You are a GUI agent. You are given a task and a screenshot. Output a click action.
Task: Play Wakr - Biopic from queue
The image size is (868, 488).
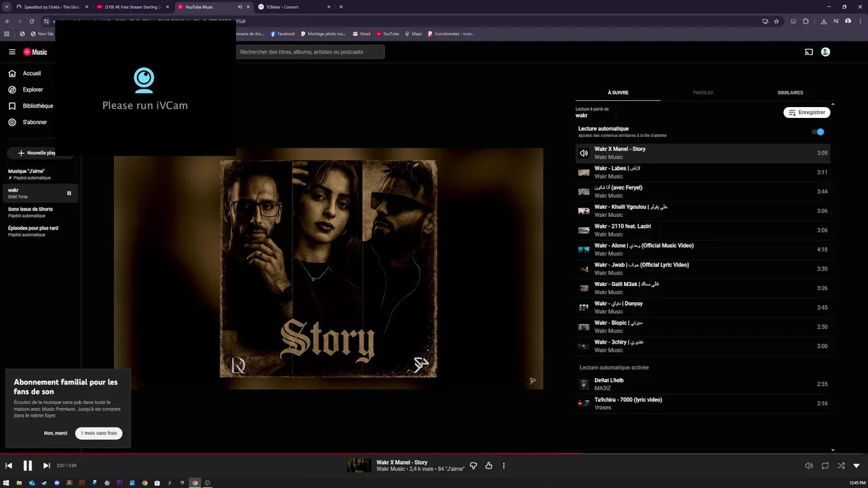coord(703,327)
